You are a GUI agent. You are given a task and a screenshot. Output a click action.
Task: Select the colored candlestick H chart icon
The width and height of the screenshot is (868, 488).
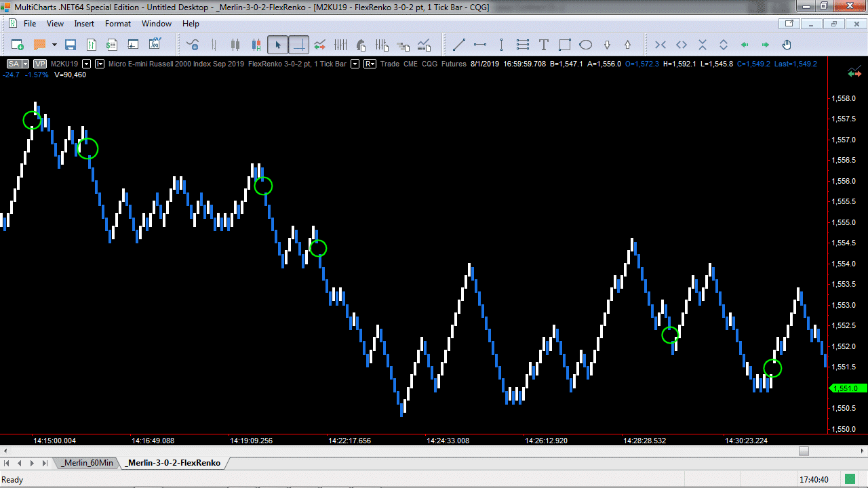click(256, 45)
